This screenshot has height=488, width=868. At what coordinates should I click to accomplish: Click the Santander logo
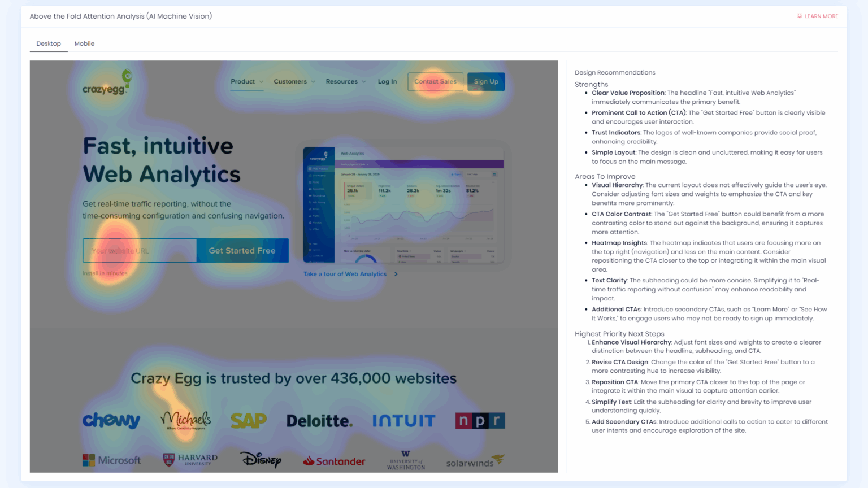[x=334, y=460]
